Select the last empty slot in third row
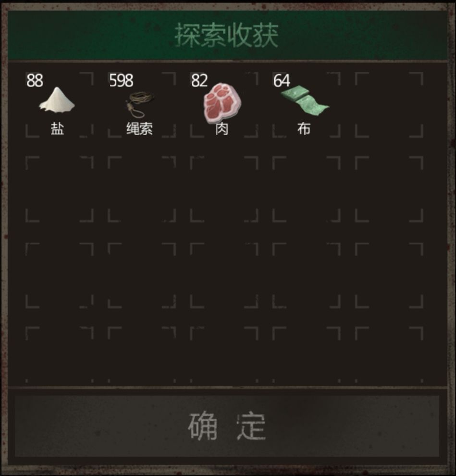The width and height of the screenshot is (456, 476). coord(389,276)
